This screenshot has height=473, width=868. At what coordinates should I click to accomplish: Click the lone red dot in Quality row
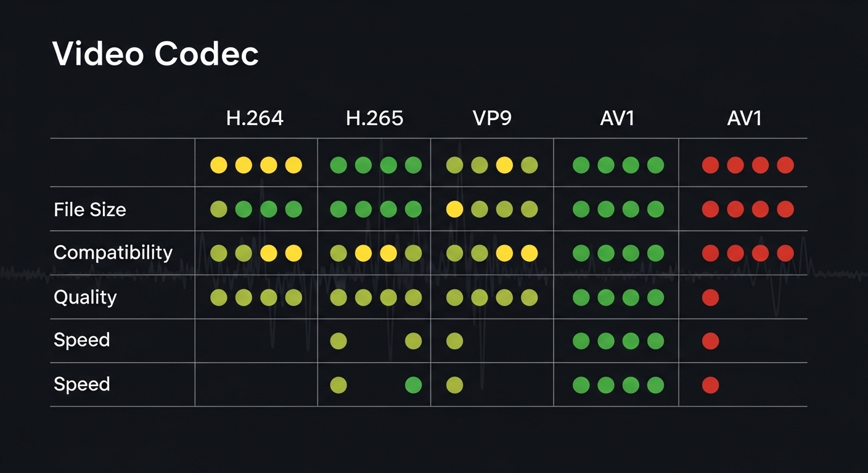pyautogui.click(x=710, y=298)
